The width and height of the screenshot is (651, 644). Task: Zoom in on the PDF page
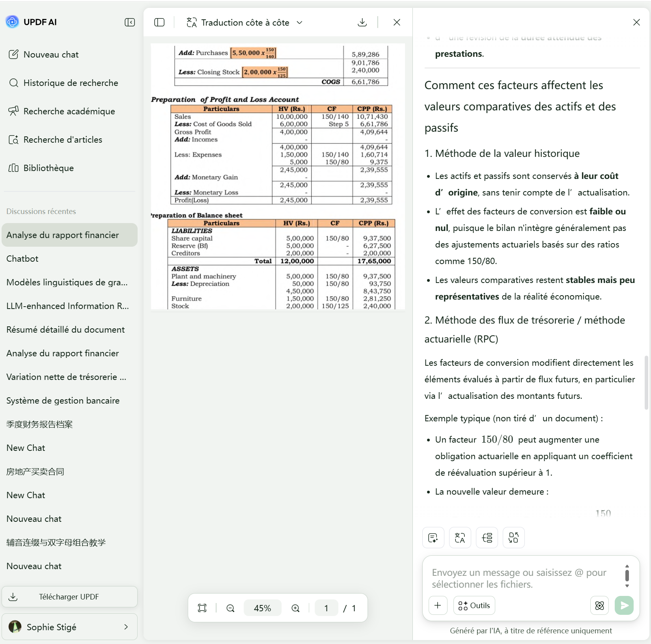(x=295, y=607)
